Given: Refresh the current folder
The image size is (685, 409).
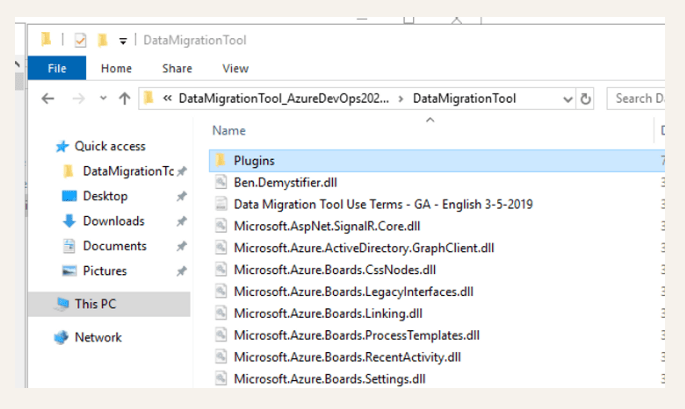Looking at the screenshot, I should [x=585, y=99].
